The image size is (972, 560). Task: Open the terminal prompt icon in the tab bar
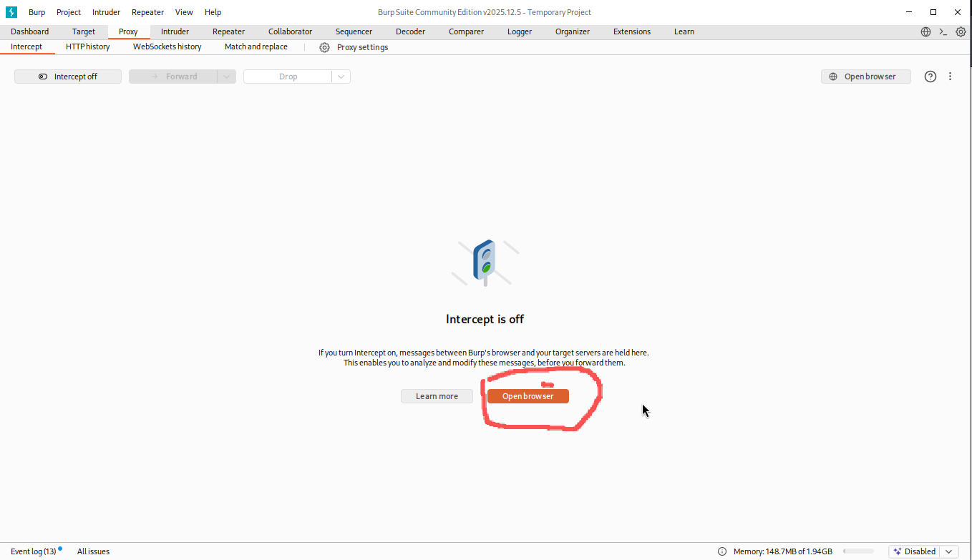pos(943,31)
